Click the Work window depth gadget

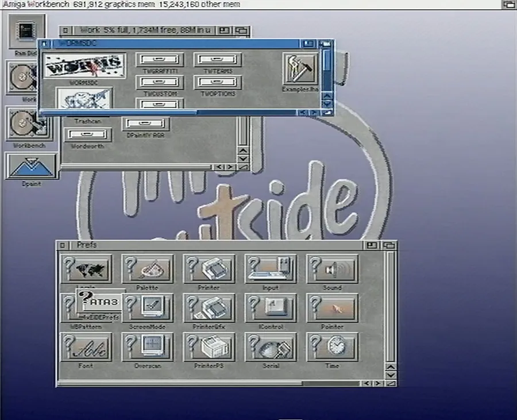click(241, 30)
